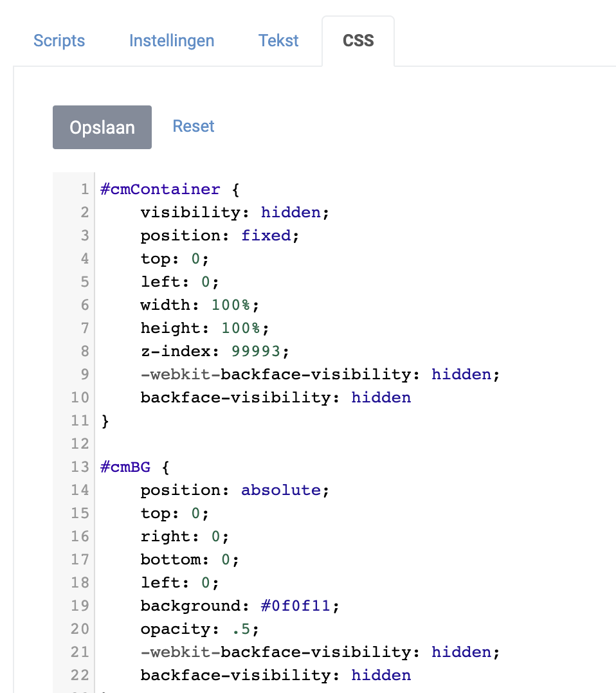Screen dimensions: 616x693
Task: Place cursor on the #cmBG selector
Action: point(125,467)
